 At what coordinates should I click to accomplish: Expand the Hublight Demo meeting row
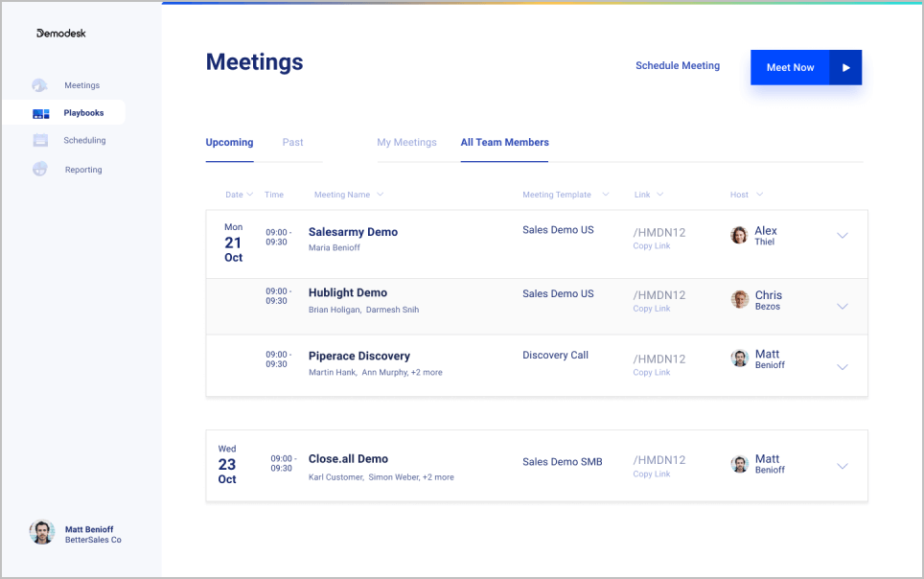(843, 307)
